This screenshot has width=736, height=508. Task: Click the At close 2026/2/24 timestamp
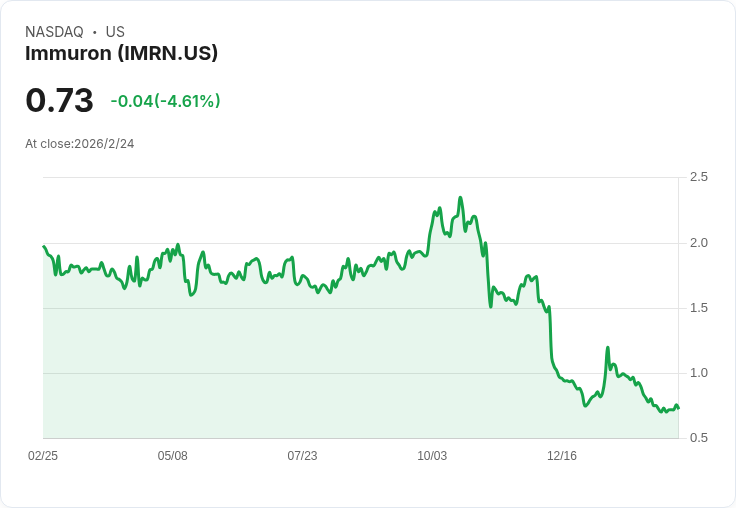pos(79,143)
